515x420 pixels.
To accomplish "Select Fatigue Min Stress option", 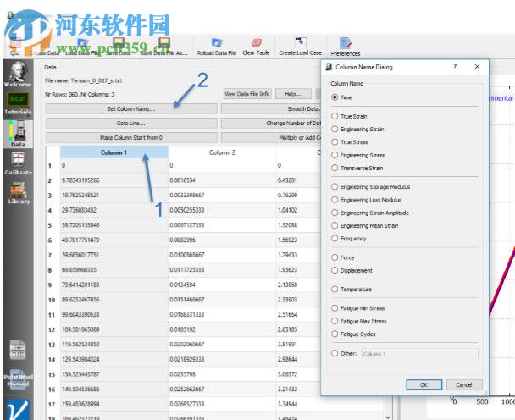I will [335, 308].
